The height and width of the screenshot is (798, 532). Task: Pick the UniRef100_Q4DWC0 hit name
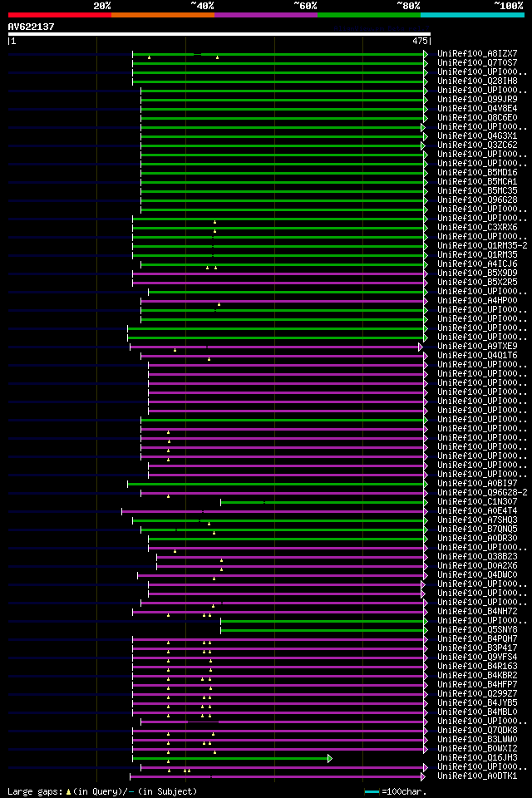477,575
